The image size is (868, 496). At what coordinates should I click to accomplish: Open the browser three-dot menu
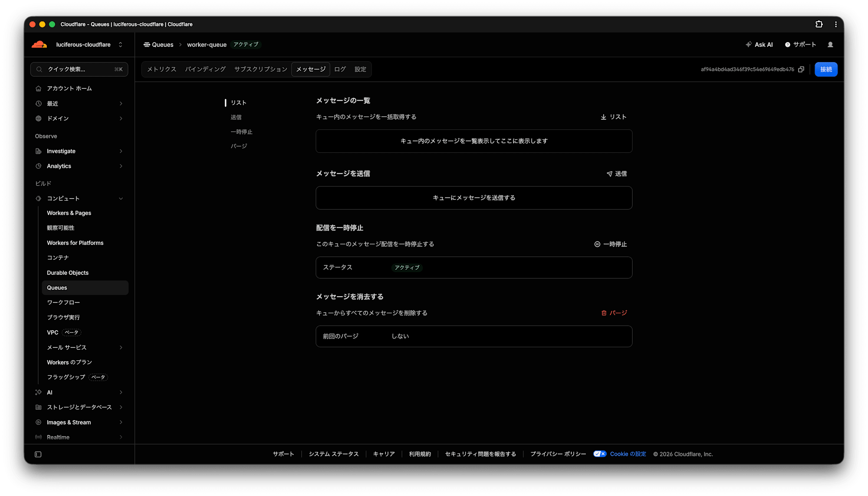(836, 24)
